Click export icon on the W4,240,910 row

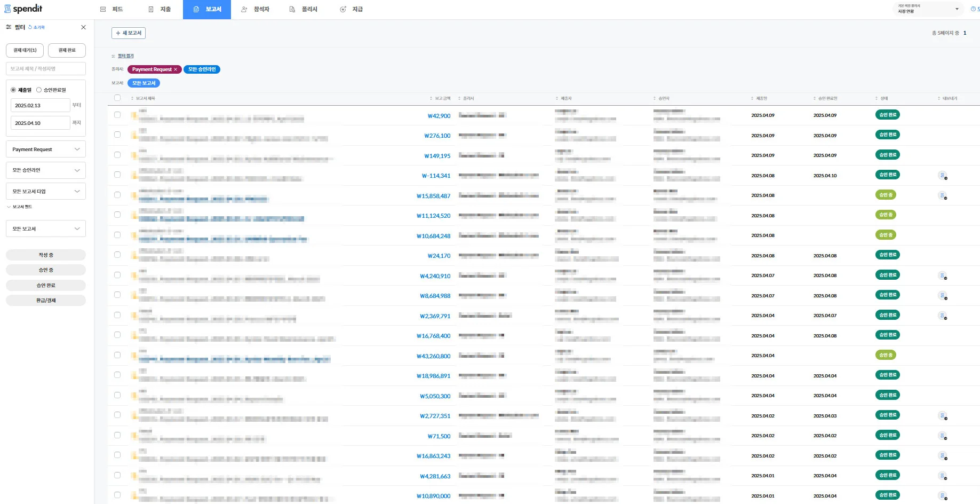pyautogui.click(x=943, y=275)
